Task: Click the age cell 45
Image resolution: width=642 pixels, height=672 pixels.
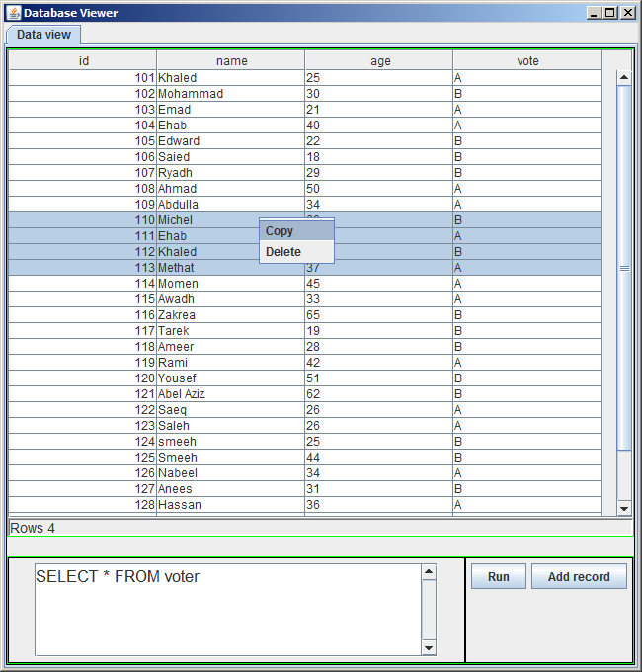Action: (x=379, y=284)
